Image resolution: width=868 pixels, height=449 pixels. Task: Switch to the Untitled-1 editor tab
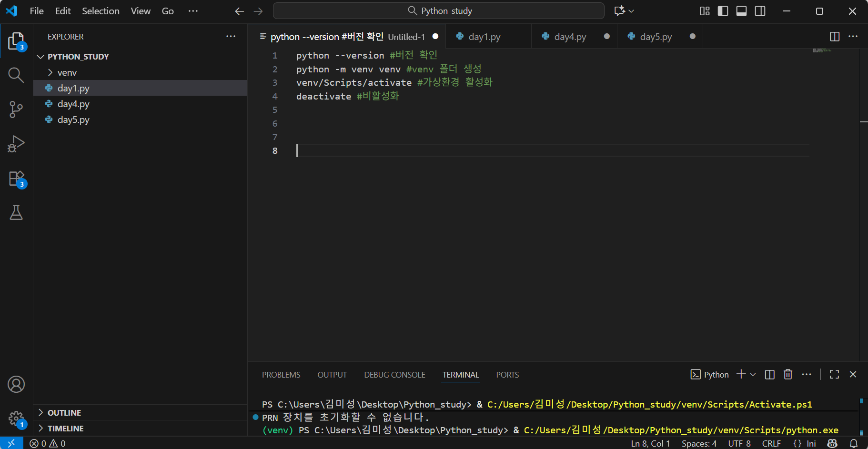[347, 37]
